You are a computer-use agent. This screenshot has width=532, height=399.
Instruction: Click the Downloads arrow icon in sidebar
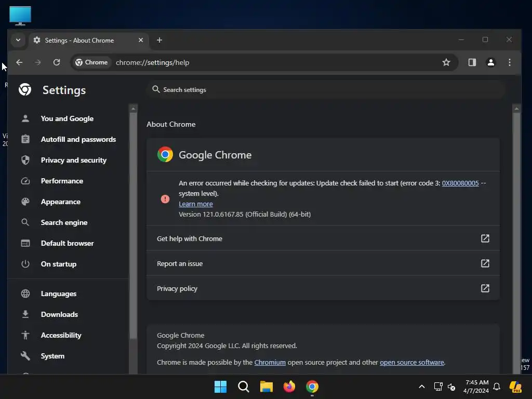[25, 314]
